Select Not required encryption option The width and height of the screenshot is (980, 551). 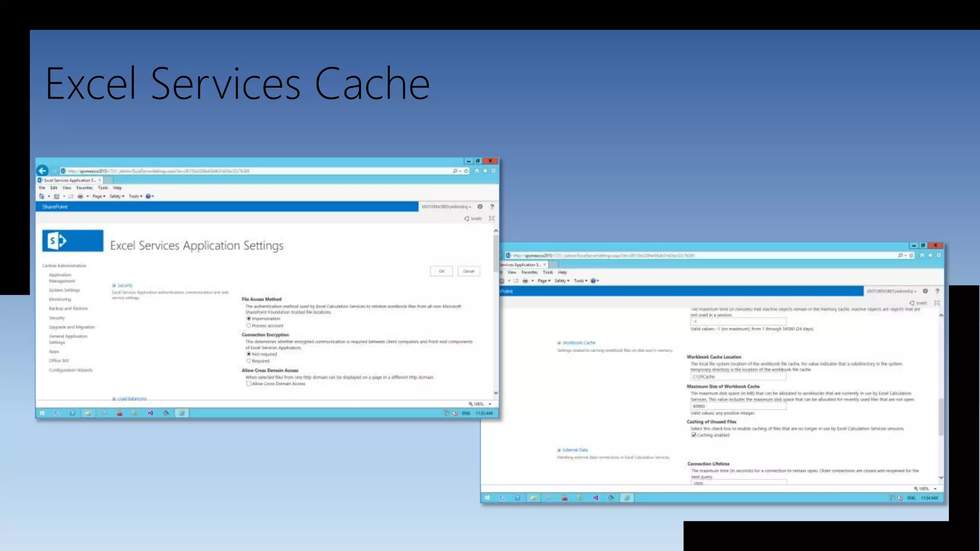point(249,354)
